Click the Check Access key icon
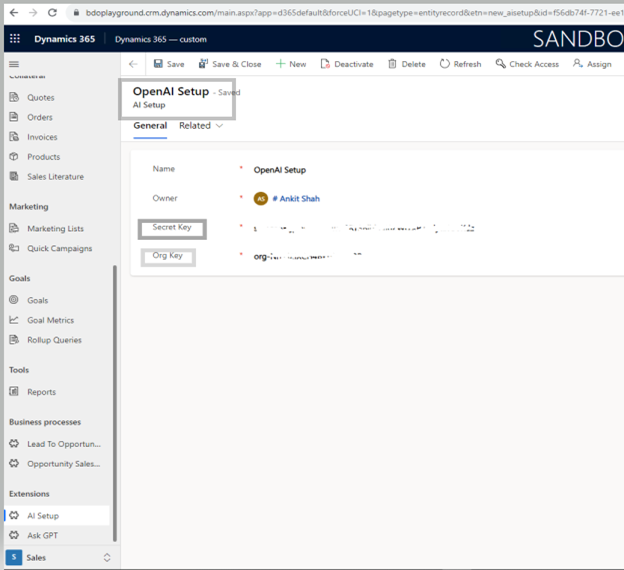Screen dimensions: 624x570 coord(500,64)
